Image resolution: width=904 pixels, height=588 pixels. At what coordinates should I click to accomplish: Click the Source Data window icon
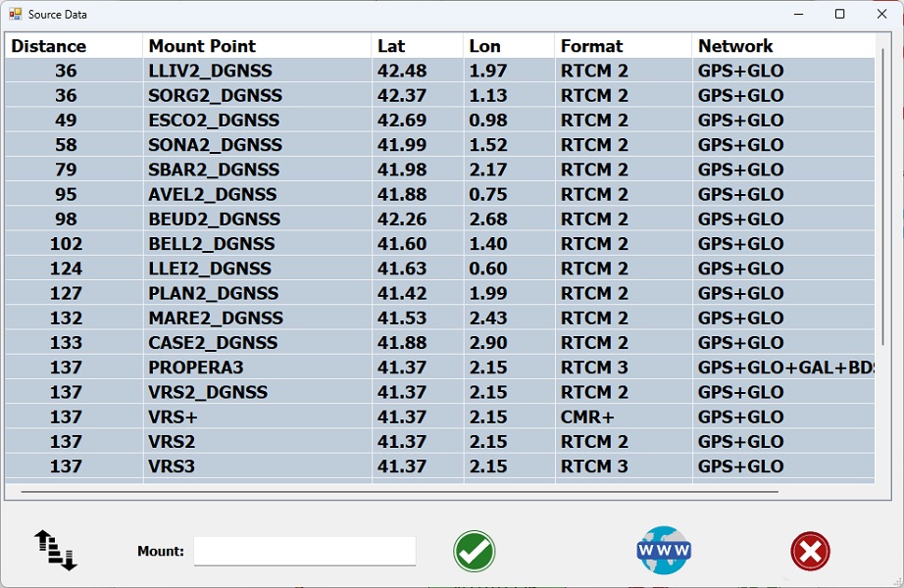[15, 14]
